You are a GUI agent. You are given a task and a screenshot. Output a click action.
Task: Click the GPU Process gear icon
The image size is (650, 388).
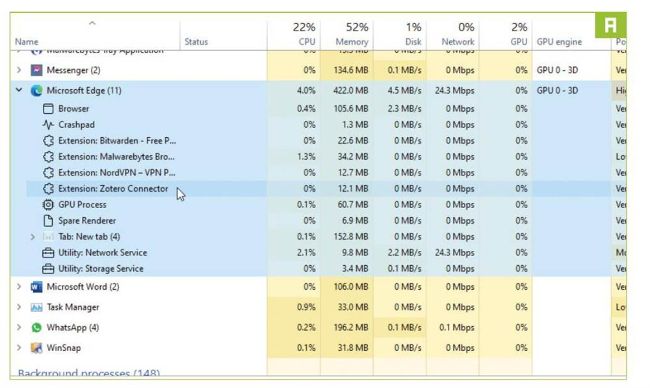(48, 205)
